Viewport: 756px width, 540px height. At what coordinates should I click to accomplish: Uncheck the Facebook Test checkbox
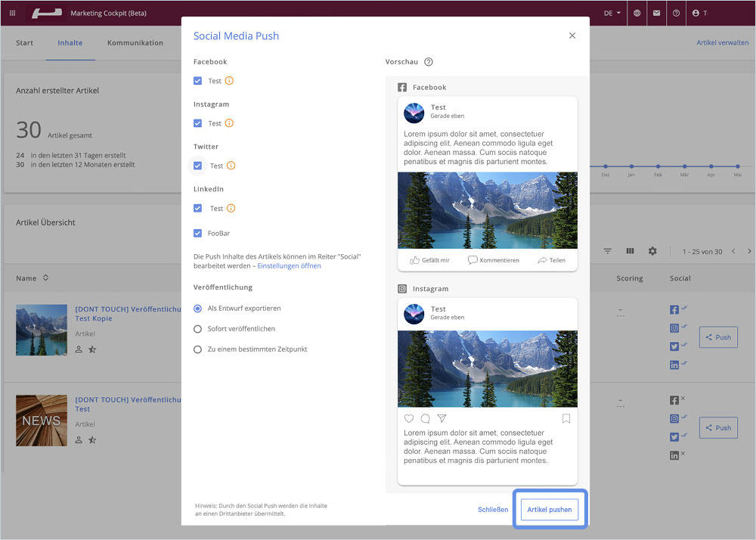pyautogui.click(x=197, y=80)
